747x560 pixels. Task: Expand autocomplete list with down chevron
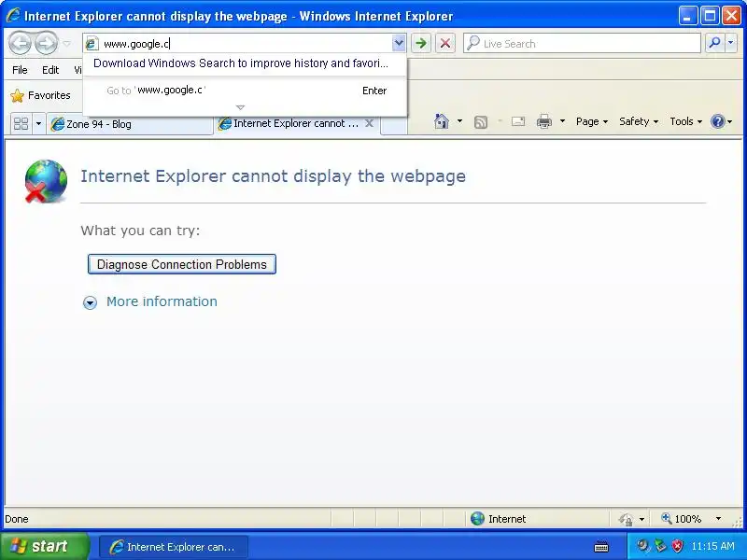tap(240, 107)
